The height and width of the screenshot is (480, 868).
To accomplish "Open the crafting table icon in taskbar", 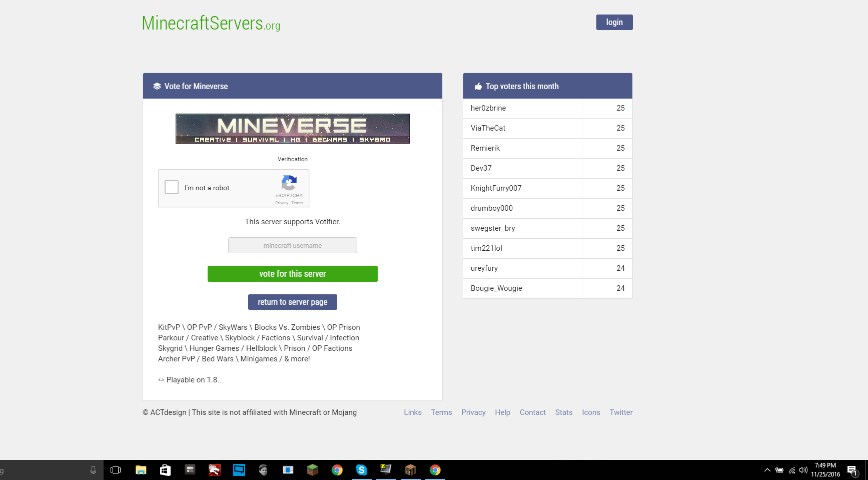I will pyautogui.click(x=411, y=470).
